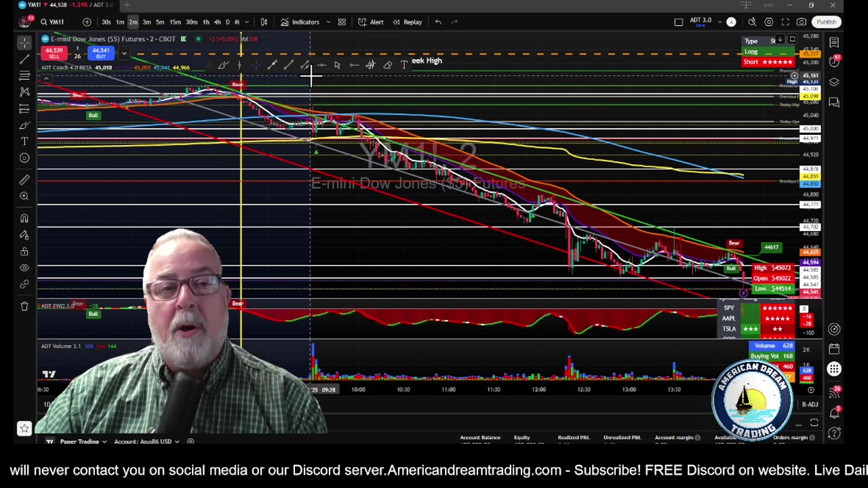This screenshot has height=488, width=868.
Task: Open the forecasting and measurement tools
Action: [x=24, y=108]
